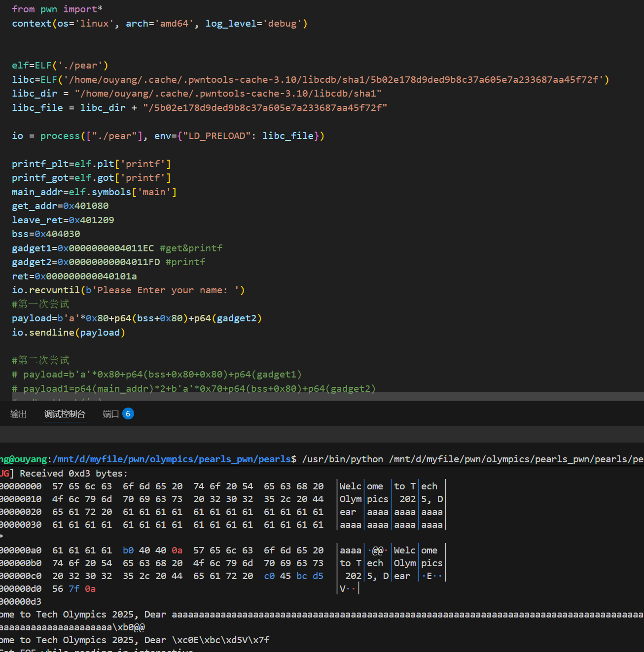
Task: Click hex dump row at offset 000000b0
Action: tap(222, 563)
